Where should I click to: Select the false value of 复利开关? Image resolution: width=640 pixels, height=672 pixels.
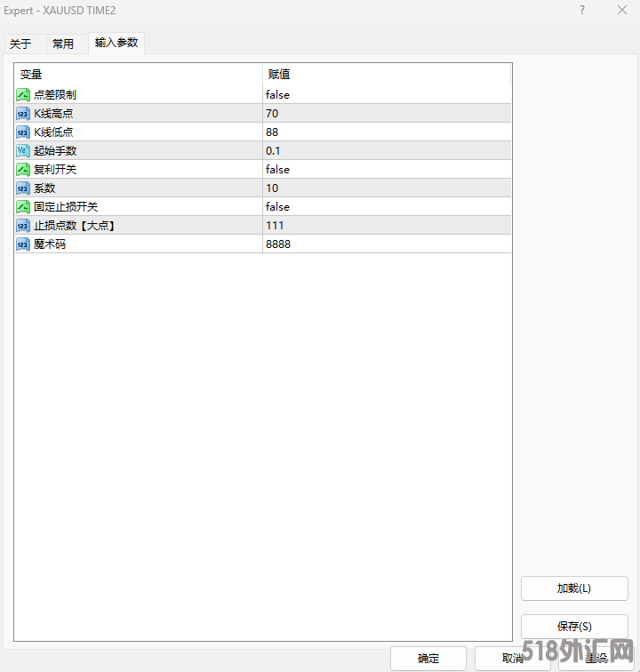[277, 170]
